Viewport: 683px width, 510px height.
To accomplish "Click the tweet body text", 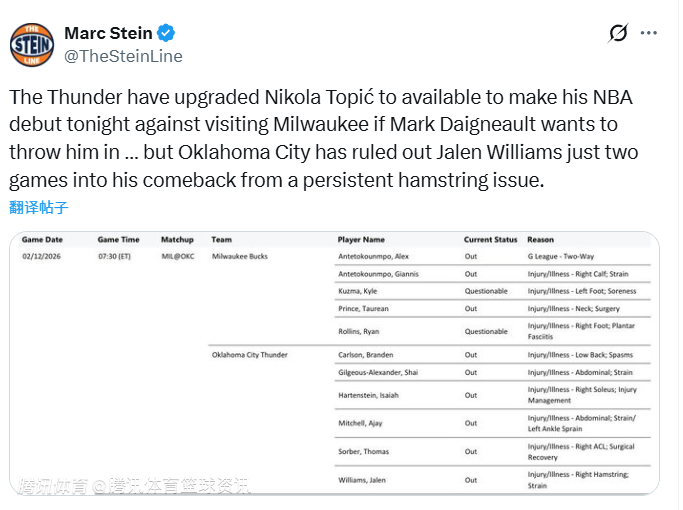I will [x=320, y=139].
